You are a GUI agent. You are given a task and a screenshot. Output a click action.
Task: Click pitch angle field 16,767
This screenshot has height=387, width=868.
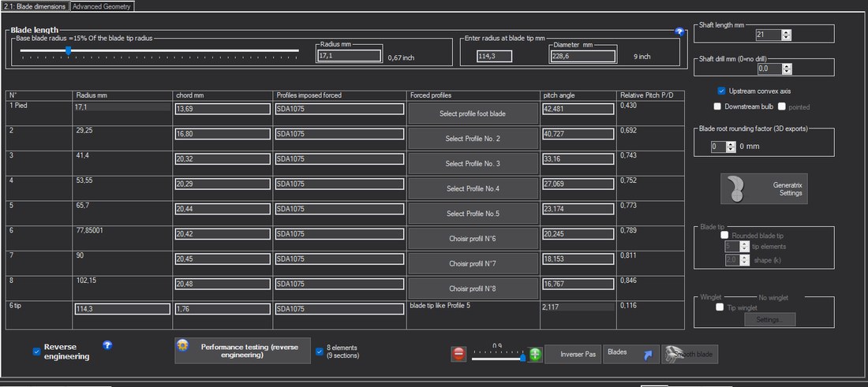tap(578, 284)
